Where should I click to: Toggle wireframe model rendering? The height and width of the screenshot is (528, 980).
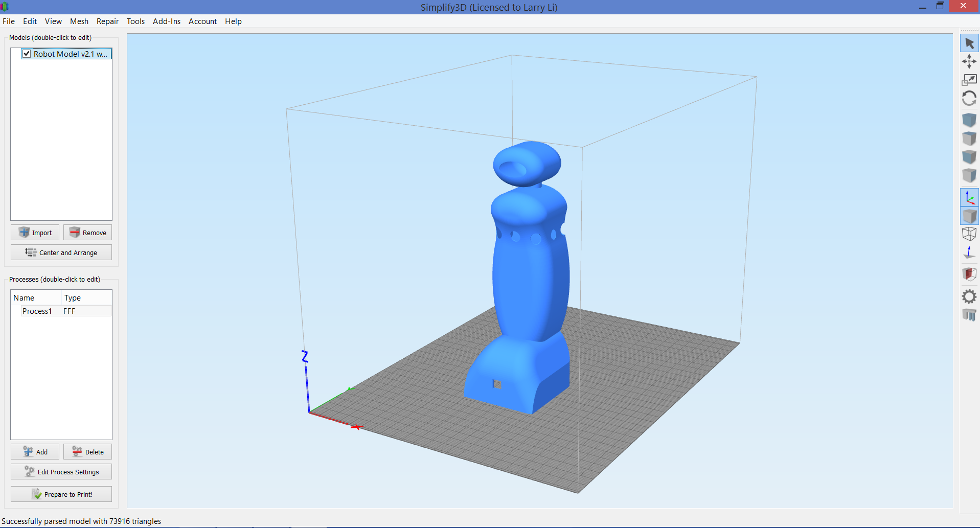[969, 234]
